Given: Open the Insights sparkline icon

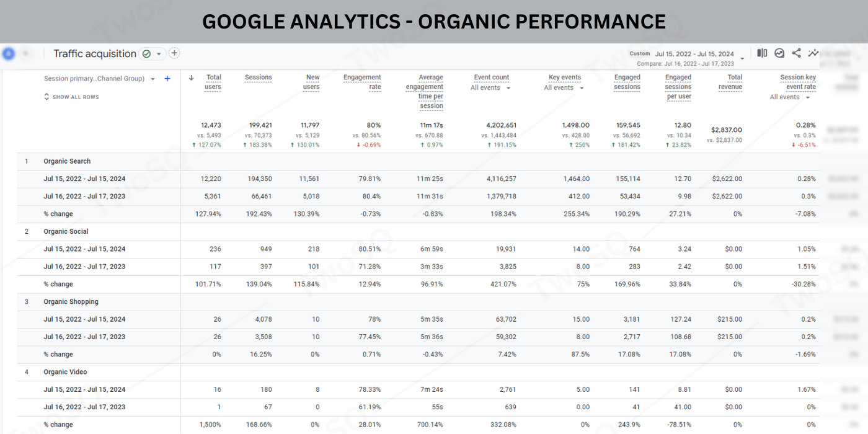Looking at the screenshot, I should click(x=813, y=53).
